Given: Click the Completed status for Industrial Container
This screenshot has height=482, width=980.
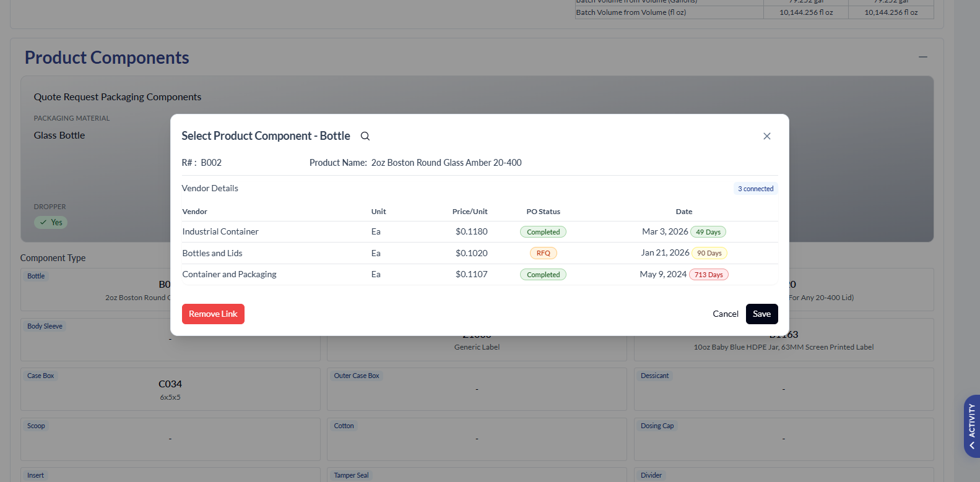Looking at the screenshot, I should pyautogui.click(x=543, y=232).
